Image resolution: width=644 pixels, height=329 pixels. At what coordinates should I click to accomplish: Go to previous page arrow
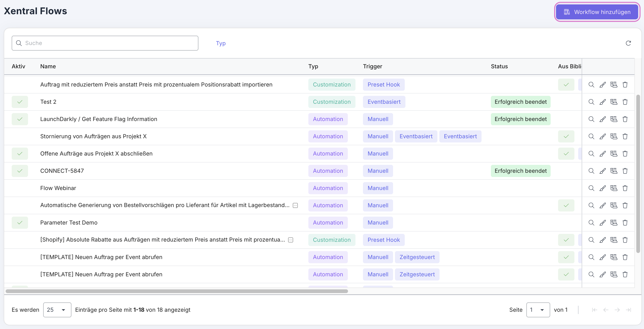point(606,310)
